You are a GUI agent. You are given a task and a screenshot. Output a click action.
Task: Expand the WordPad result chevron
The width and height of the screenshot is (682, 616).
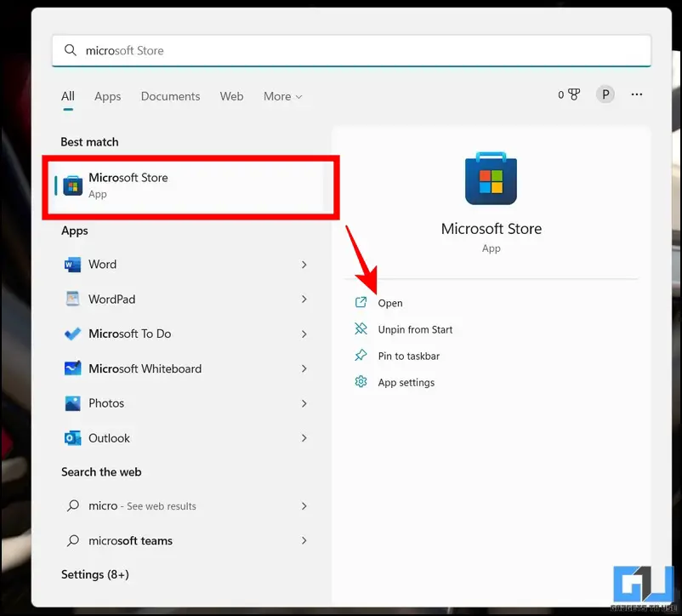point(304,299)
